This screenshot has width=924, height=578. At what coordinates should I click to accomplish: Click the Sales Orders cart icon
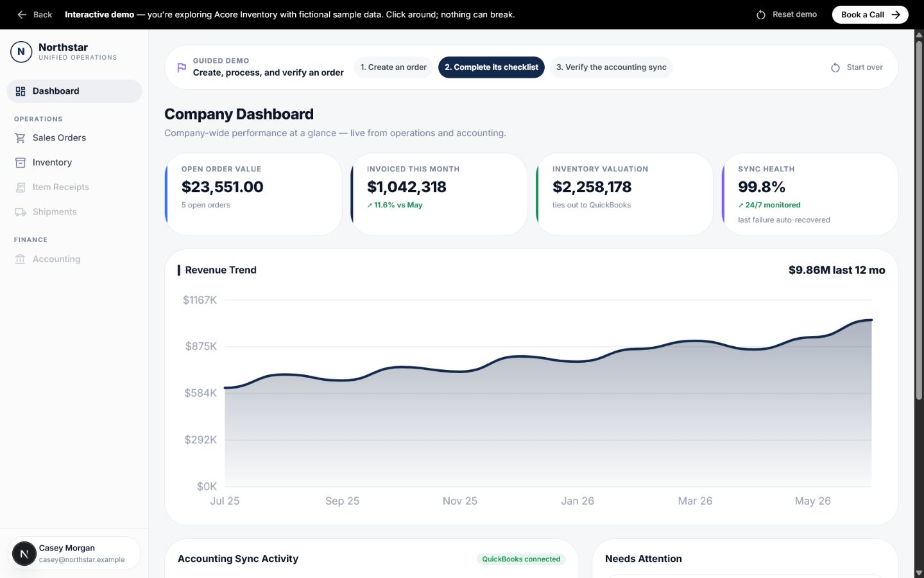click(21, 138)
